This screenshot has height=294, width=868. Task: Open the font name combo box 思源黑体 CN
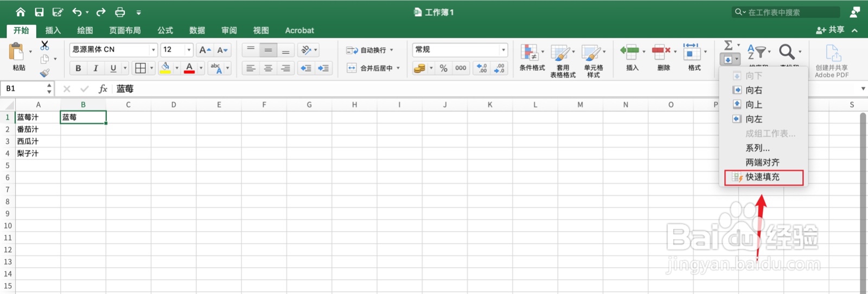(113, 49)
